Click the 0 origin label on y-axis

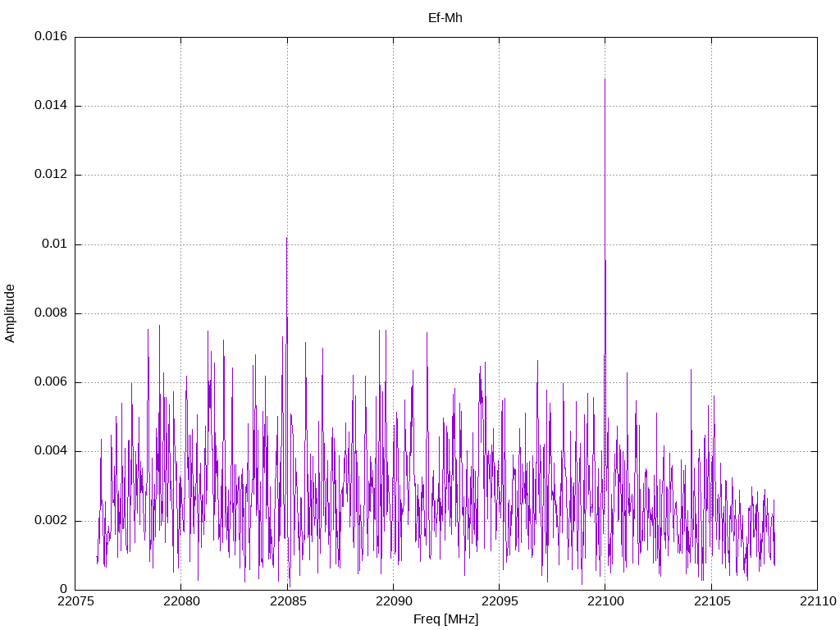(x=63, y=590)
